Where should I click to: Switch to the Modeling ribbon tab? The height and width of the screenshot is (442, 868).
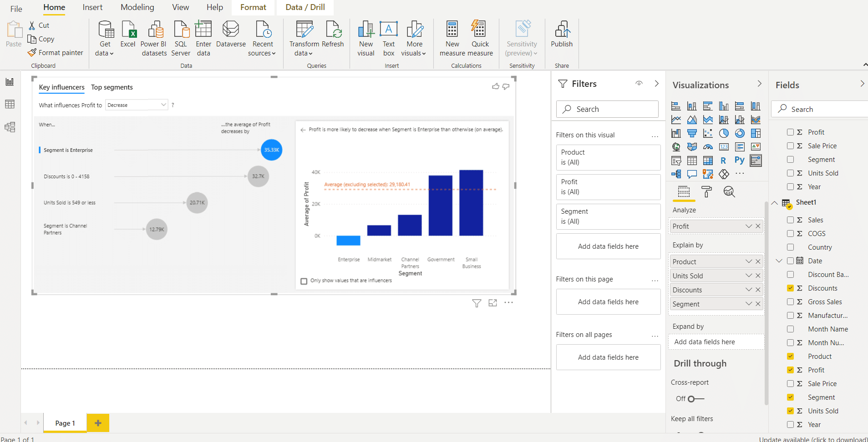click(137, 7)
